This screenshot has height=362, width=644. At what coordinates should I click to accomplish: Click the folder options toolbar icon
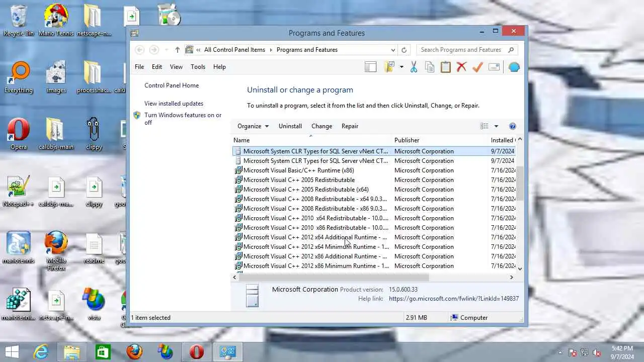click(389, 67)
